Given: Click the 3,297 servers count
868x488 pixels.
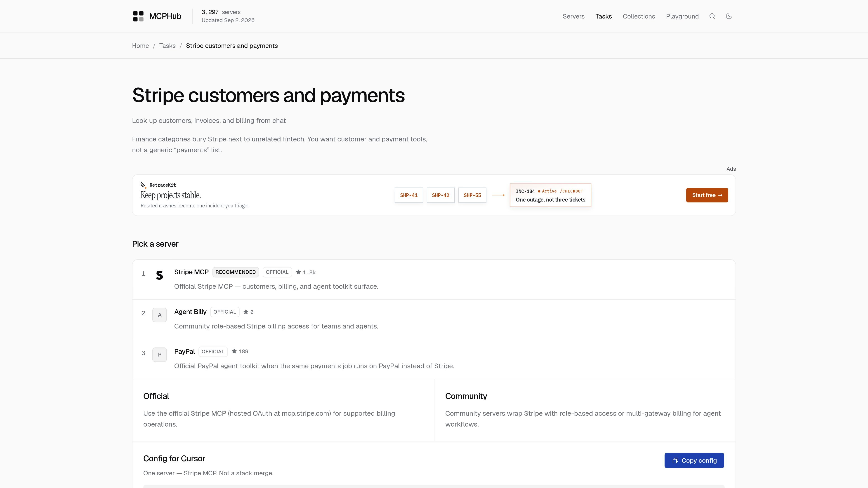Looking at the screenshot, I should point(221,12).
